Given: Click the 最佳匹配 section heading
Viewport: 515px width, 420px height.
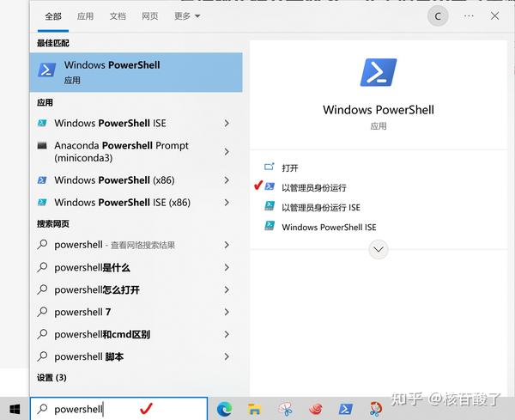Looking at the screenshot, I should coord(53,43).
